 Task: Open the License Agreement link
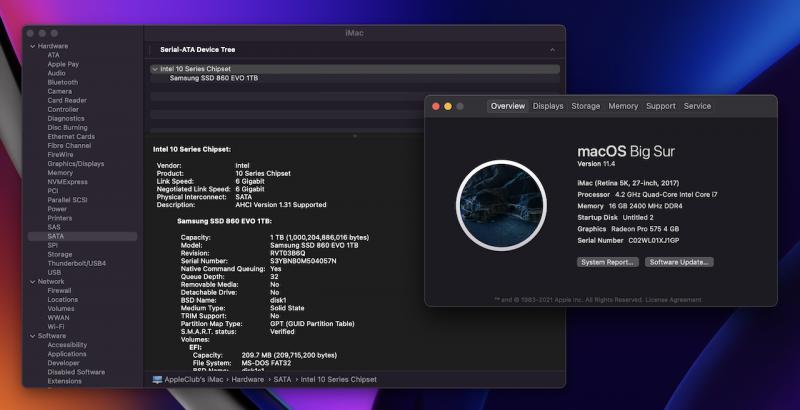pos(673,300)
